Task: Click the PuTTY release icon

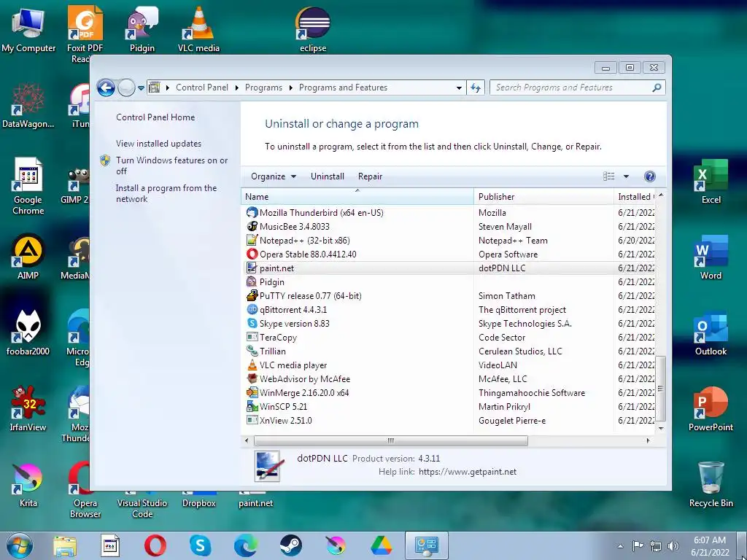Action: click(252, 296)
